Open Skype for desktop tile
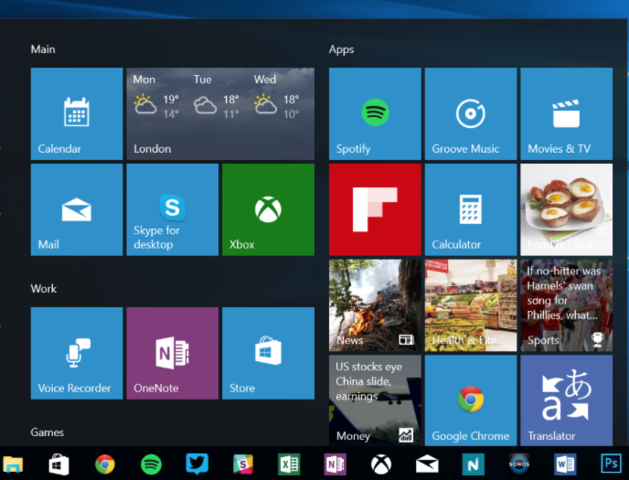Screen dimensions: 629x480 point(172,209)
